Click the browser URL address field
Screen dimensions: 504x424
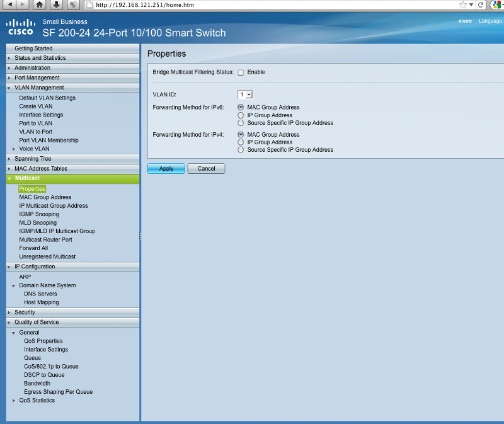[x=271, y=5]
